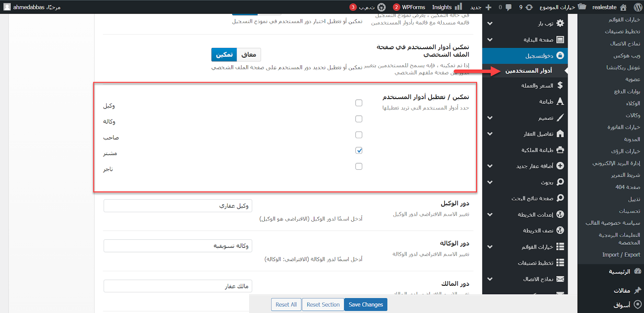The width and height of the screenshot is (644, 313).
Task: Expand the إعدادت الخريطة section chevron
Action: click(490, 214)
